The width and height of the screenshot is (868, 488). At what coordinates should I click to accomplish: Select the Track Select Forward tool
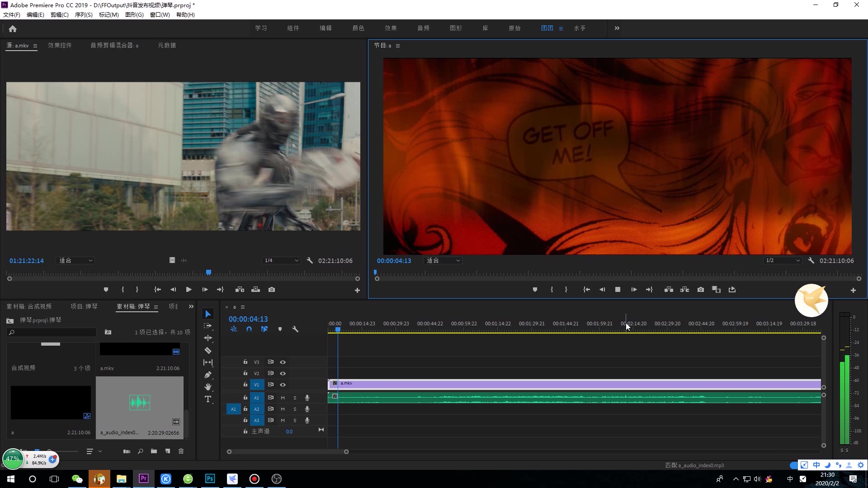[208, 326]
